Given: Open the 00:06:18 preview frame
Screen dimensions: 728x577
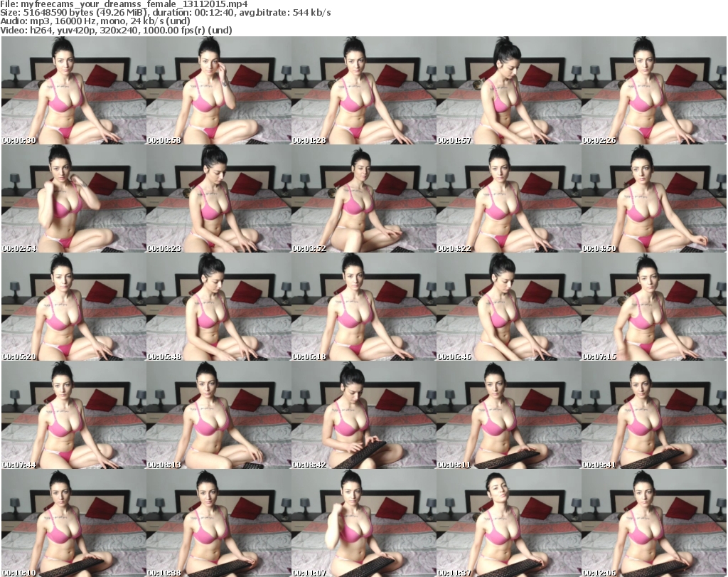Looking at the screenshot, I should point(363,307).
